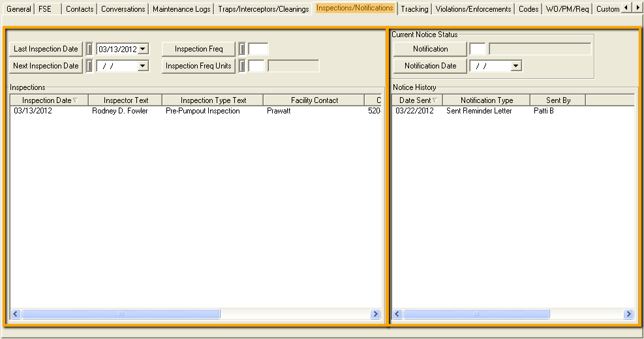Click Inspections grid scroll left arrow
This screenshot has width=644, height=339.
tap(16, 314)
